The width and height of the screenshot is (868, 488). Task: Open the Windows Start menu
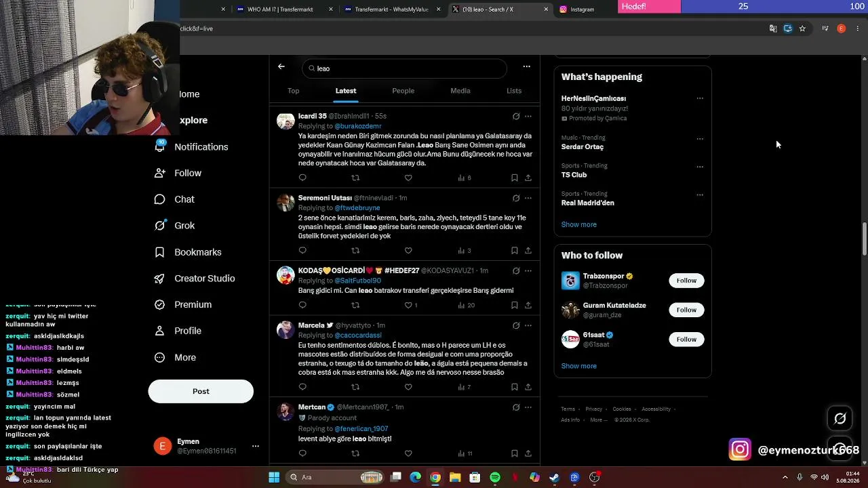[x=274, y=477]
